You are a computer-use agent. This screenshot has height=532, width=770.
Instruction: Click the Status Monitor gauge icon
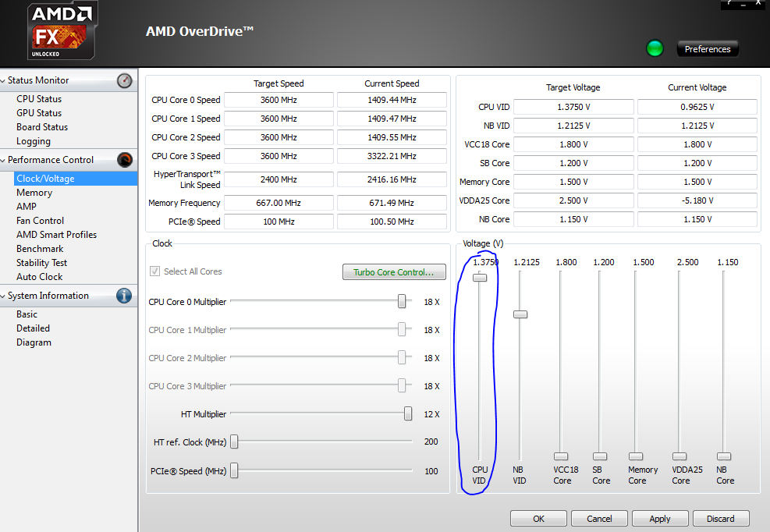point(124,80)
